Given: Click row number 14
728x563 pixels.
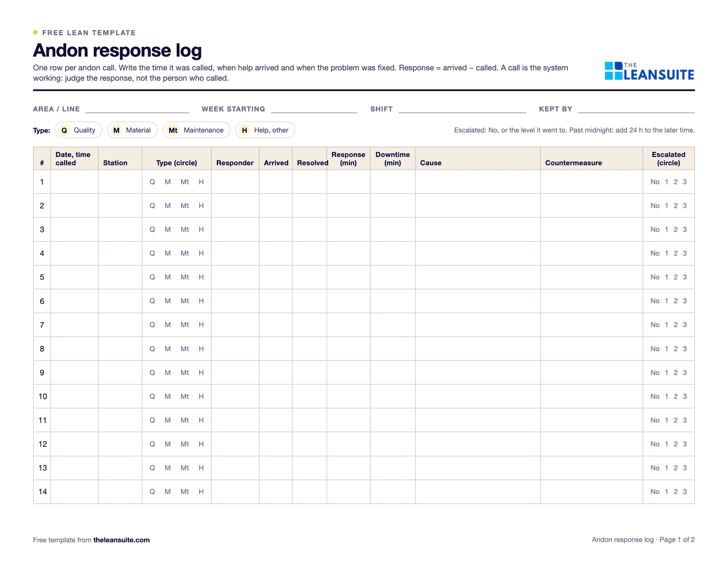Looking at the screenshot, I should tap(43, 492).
